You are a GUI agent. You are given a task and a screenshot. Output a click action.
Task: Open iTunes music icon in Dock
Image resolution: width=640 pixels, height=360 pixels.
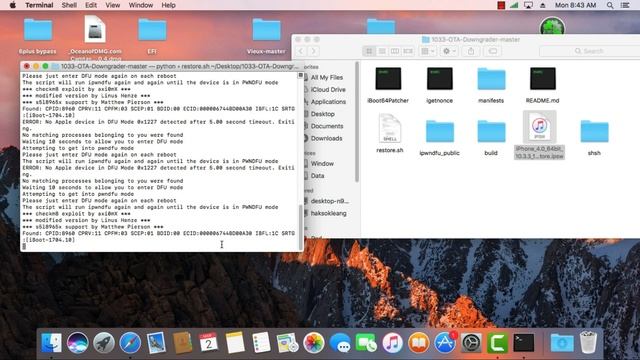click(x=392, y=342)
